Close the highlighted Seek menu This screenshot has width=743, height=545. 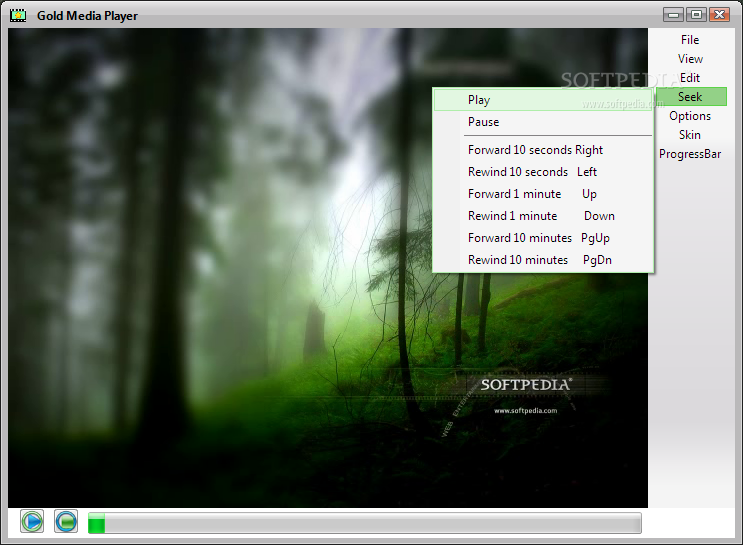coord(690,97)
